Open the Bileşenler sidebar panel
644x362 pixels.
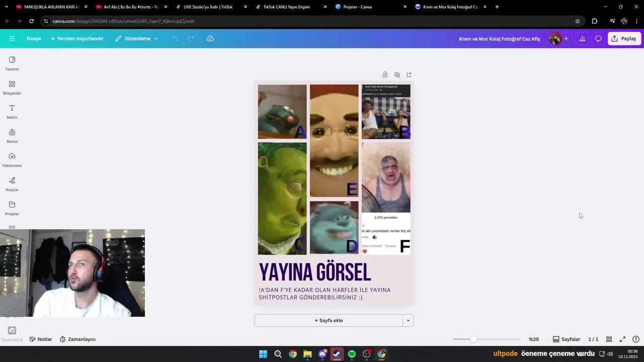[x=12, y=87]
